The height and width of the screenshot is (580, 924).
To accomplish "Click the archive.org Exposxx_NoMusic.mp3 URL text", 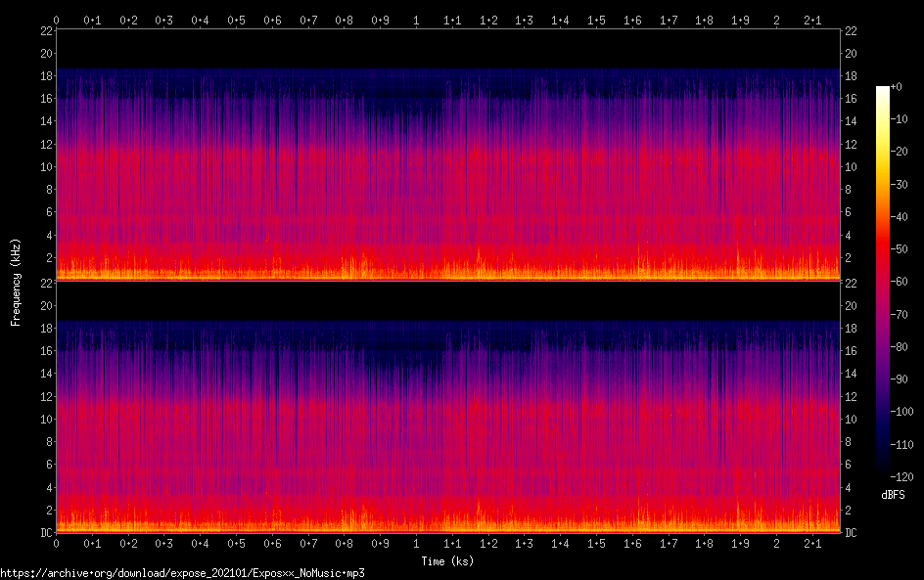I will pyautogui.click(x=183, y=573).
